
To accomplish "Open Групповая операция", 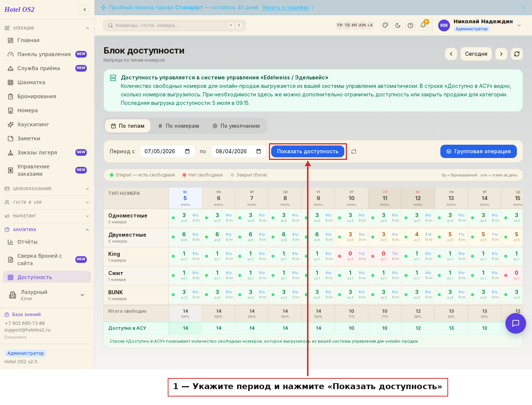I will 478,151.
